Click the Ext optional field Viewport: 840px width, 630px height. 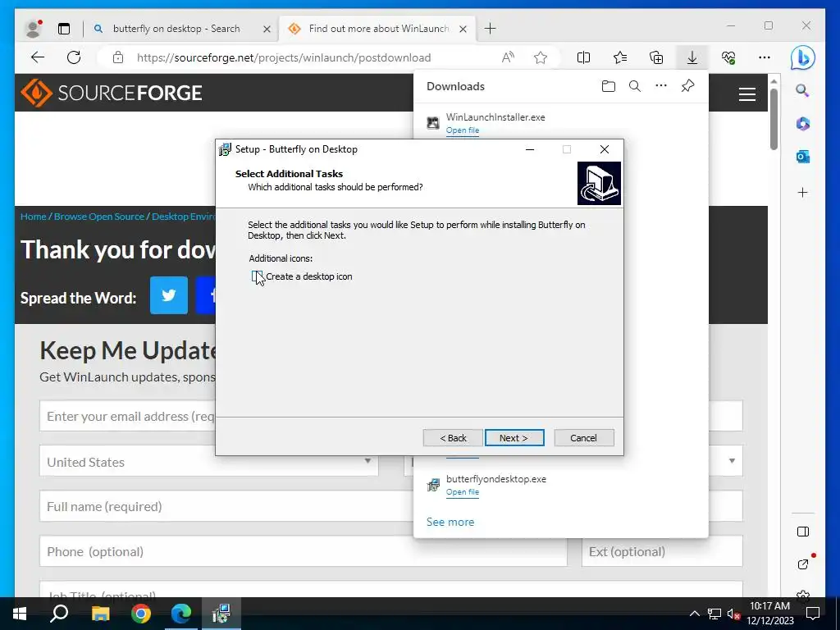tap(662, 551)
